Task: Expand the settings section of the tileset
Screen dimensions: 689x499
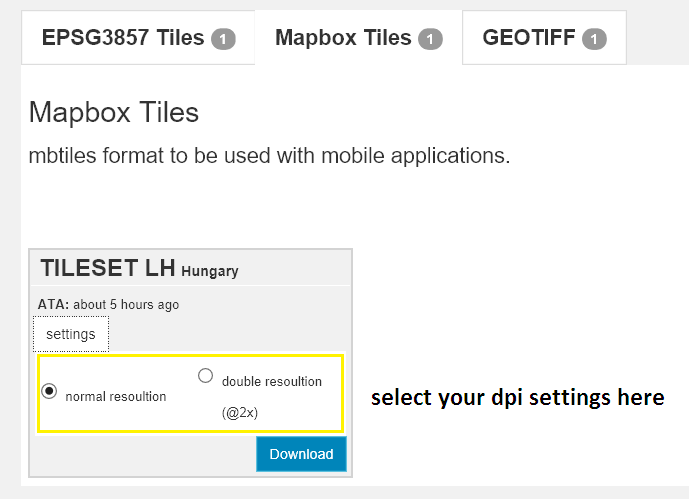Action: tap(71, 334)
